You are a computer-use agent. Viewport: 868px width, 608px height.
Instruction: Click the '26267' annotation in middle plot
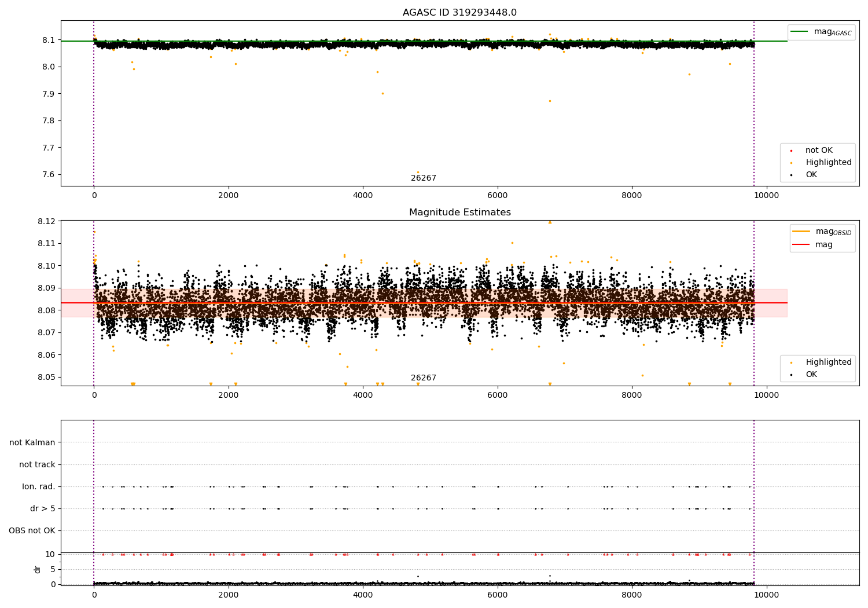click(x=424, y=378)
